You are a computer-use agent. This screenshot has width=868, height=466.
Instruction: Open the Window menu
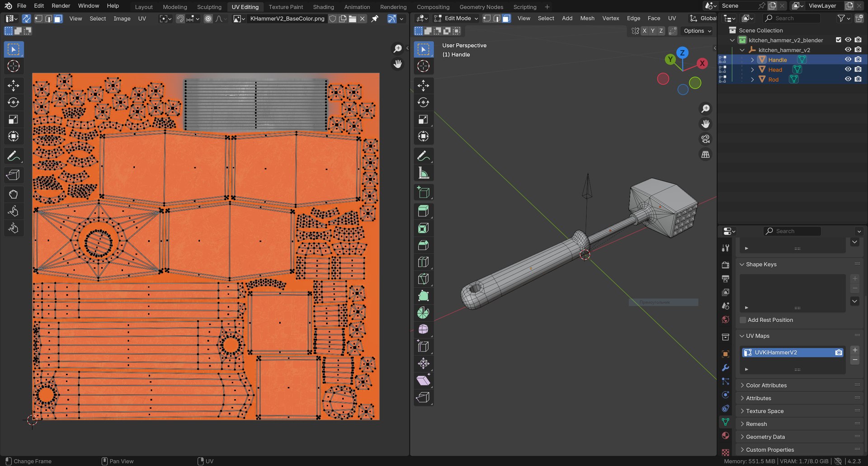coord(89,6)
